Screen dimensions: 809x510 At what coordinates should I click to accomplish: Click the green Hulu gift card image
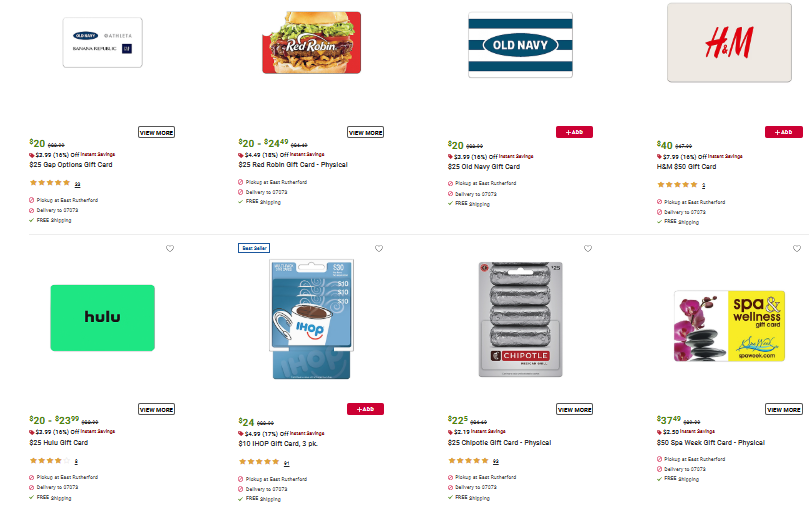tap(103, 317)
